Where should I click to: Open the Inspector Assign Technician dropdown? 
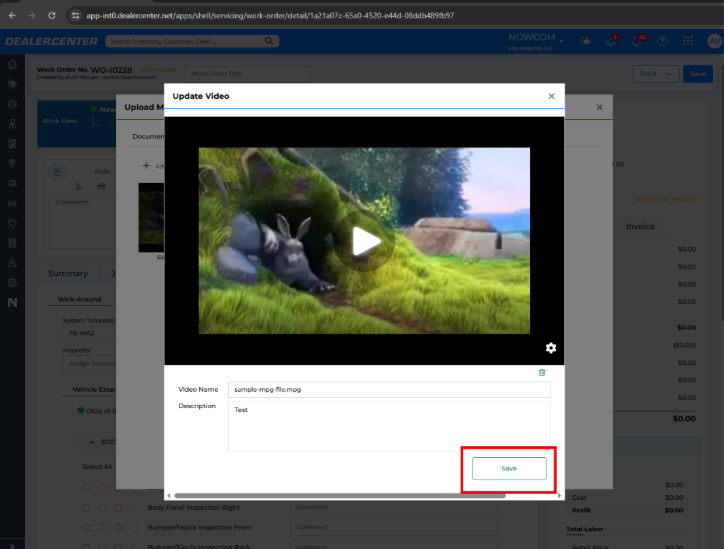tap(89, 364)
